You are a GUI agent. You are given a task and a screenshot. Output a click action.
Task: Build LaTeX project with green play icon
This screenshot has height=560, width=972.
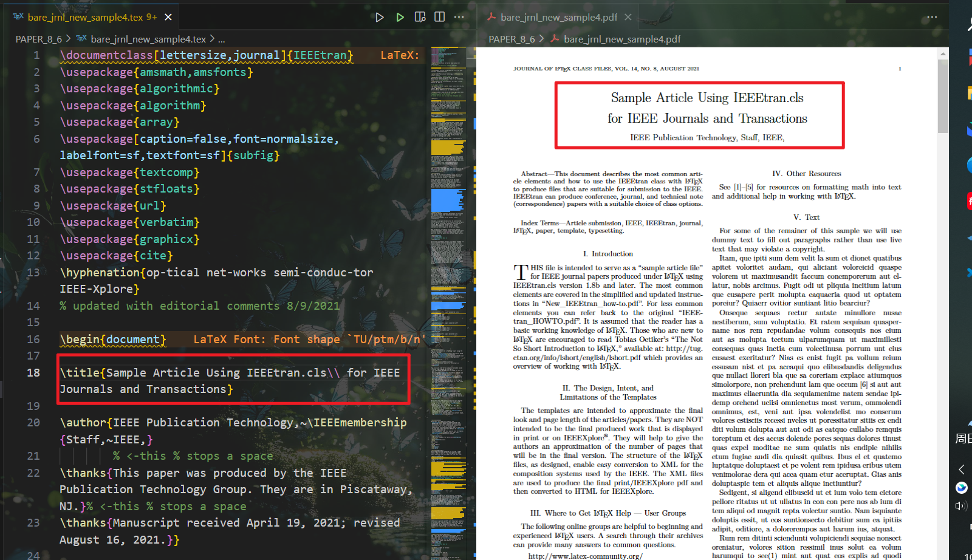pos(400,17)
